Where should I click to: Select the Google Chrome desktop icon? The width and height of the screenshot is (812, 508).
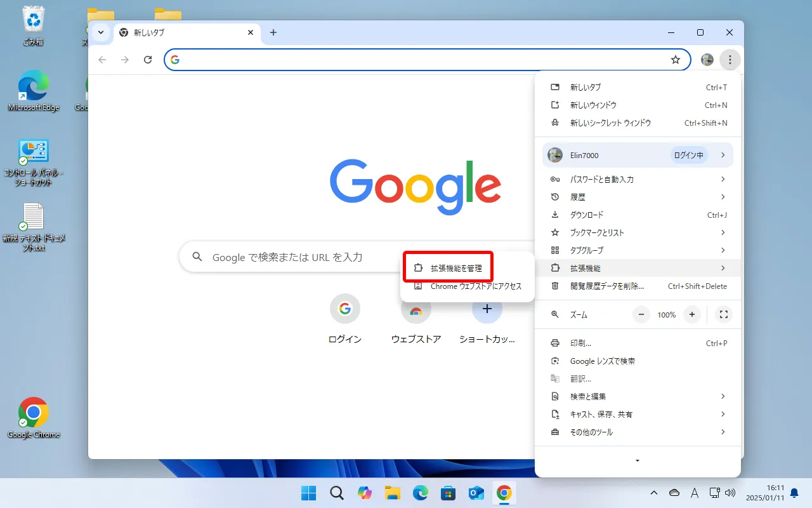point(34,418)
